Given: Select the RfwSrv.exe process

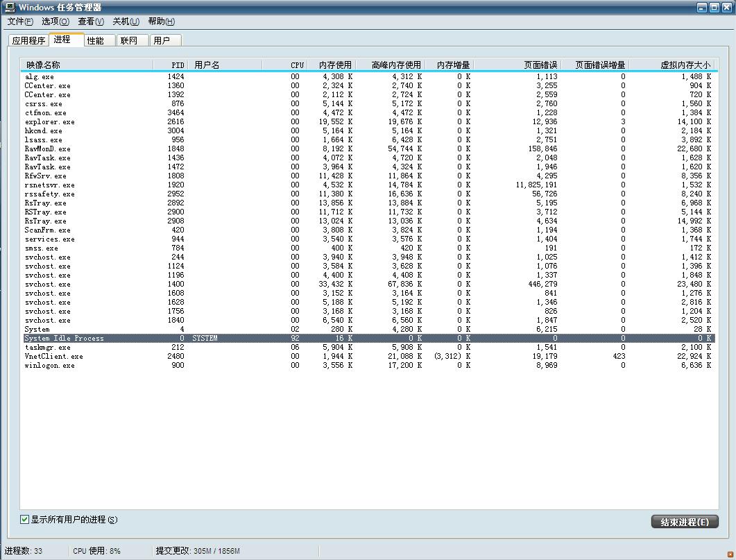Looking at the screenshot, I should (368, 176).
